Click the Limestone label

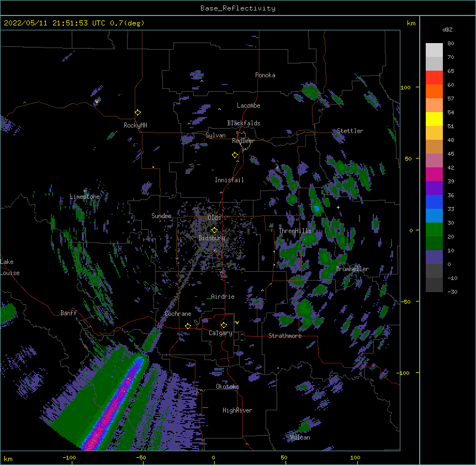coord(84,197)
